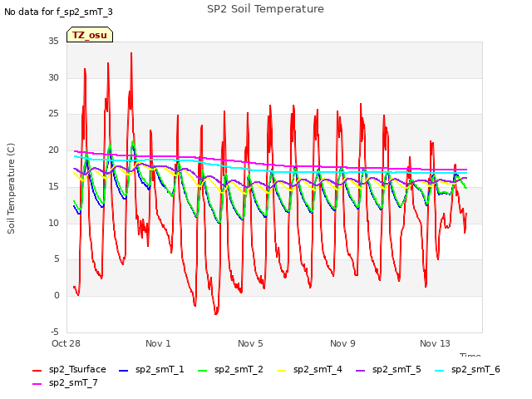
Task: Click the magenta sp2_smT_7 legend swatch
Action: (x=37, y=384)
